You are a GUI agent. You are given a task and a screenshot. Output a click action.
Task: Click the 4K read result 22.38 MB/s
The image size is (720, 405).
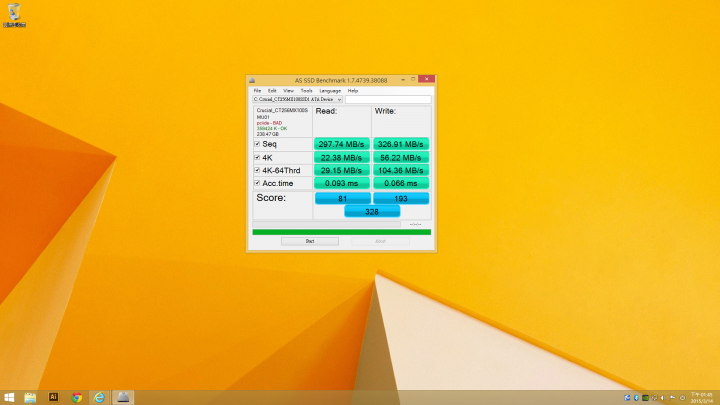point(342,158)
